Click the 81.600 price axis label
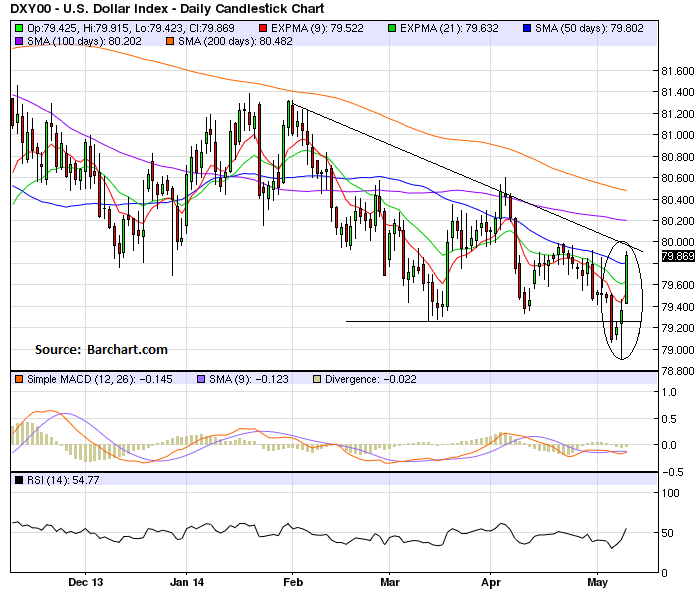Image resolution: width=700 pixels, height=613 pixels. click(x=678, y=71)
